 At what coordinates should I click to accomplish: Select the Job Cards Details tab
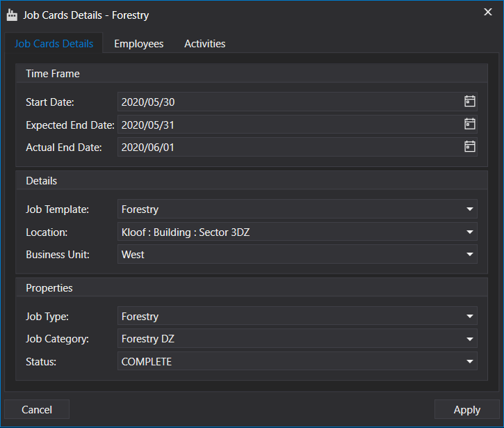tap(54, 43)
